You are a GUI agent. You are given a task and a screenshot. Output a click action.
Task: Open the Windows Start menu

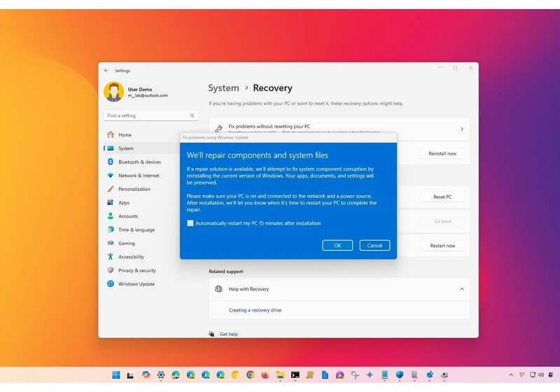115,375
